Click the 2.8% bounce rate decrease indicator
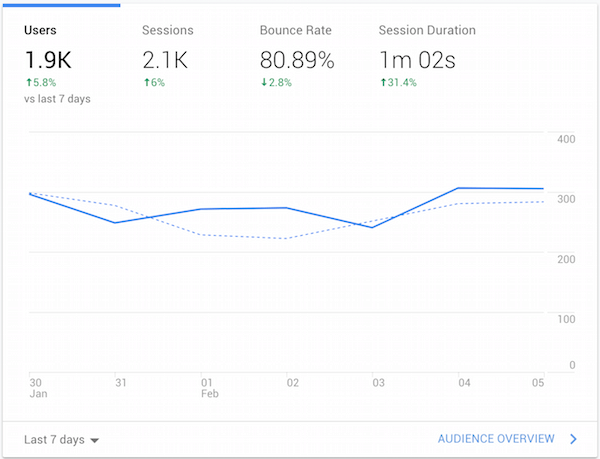The width and height of the screenshot is (600, 459). (276, 82)
